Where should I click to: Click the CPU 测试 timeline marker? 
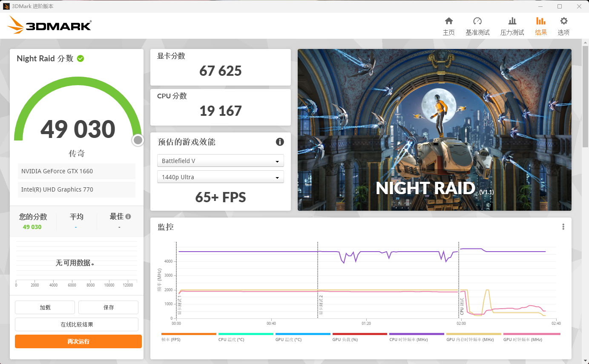click(462, 306)
